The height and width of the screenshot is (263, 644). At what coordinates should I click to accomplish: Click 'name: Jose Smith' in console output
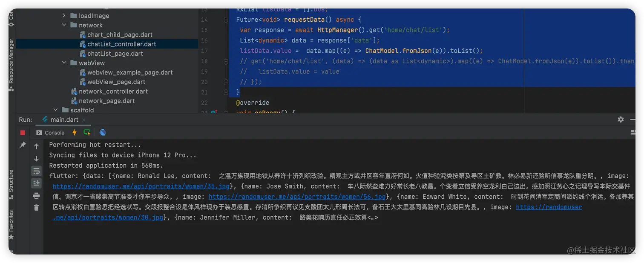coord(273,186)
